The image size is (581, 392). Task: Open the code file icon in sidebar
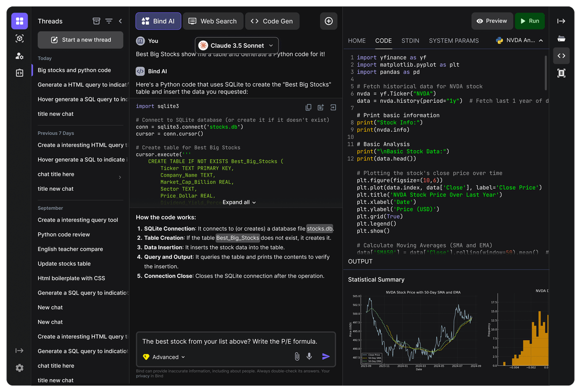click(x=20, y=73)
